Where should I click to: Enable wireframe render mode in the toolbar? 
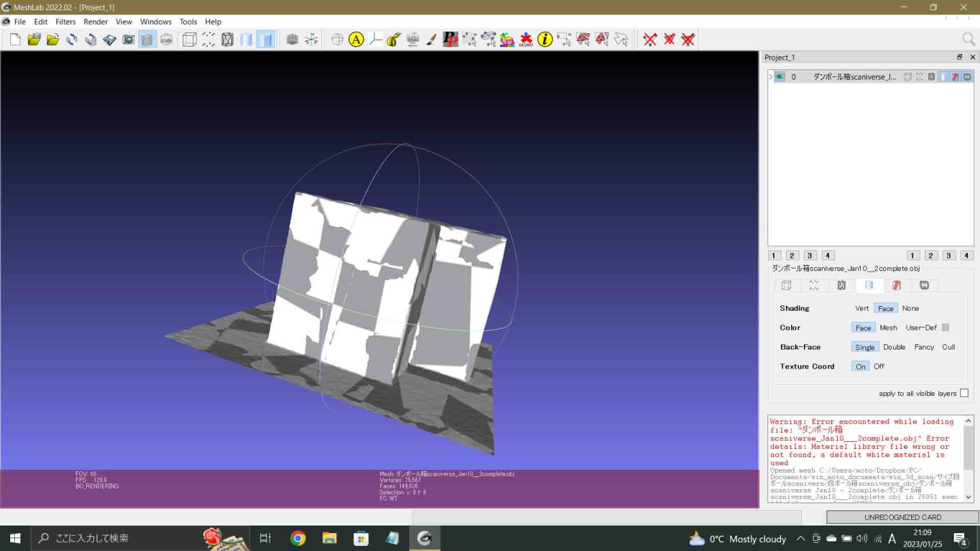(226, 39)
